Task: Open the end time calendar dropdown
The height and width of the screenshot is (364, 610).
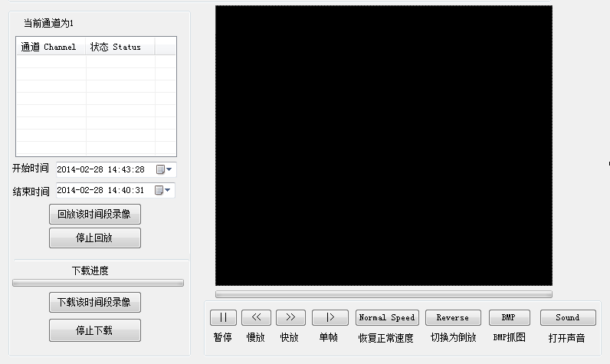Action: pos(164,190)
